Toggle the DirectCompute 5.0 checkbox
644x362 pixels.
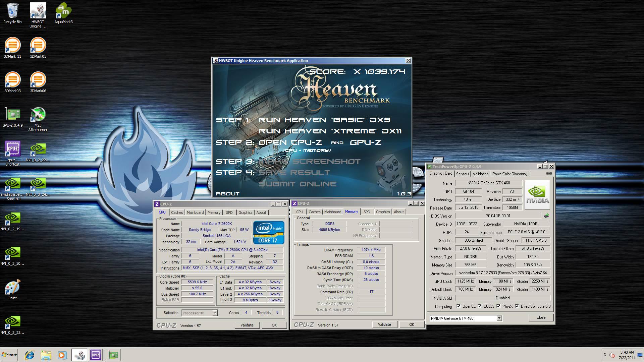(x=517, y=306)
